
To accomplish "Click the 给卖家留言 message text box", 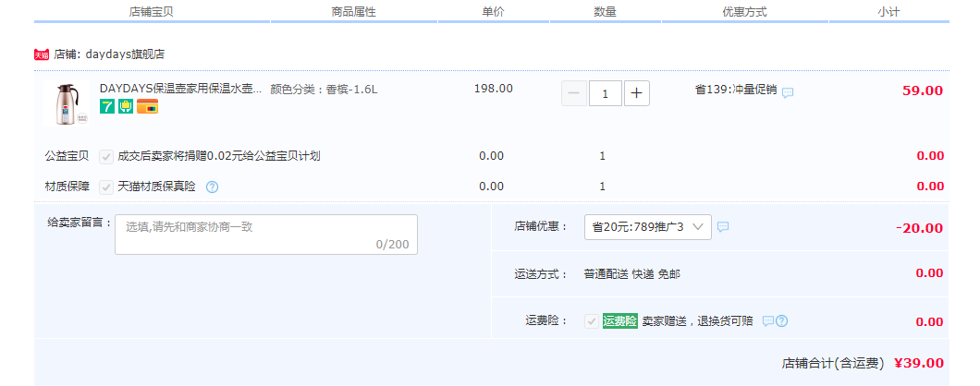I will coord(266,235).
